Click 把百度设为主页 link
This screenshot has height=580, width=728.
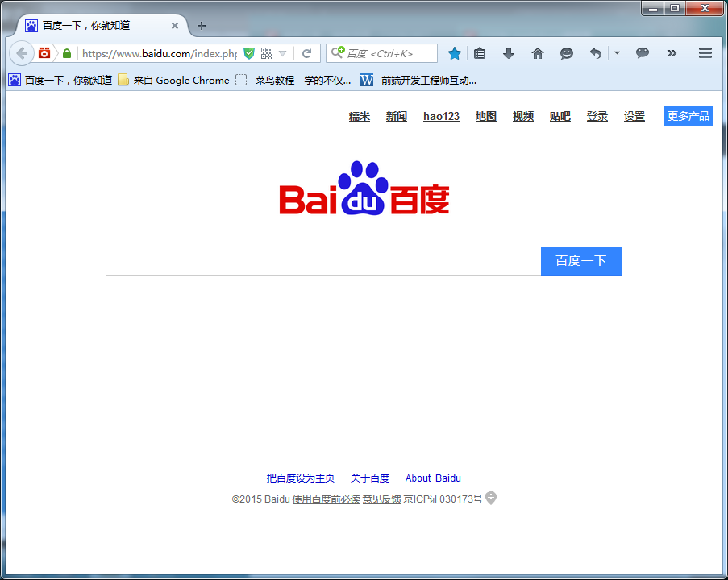click(x=301, y=478)
